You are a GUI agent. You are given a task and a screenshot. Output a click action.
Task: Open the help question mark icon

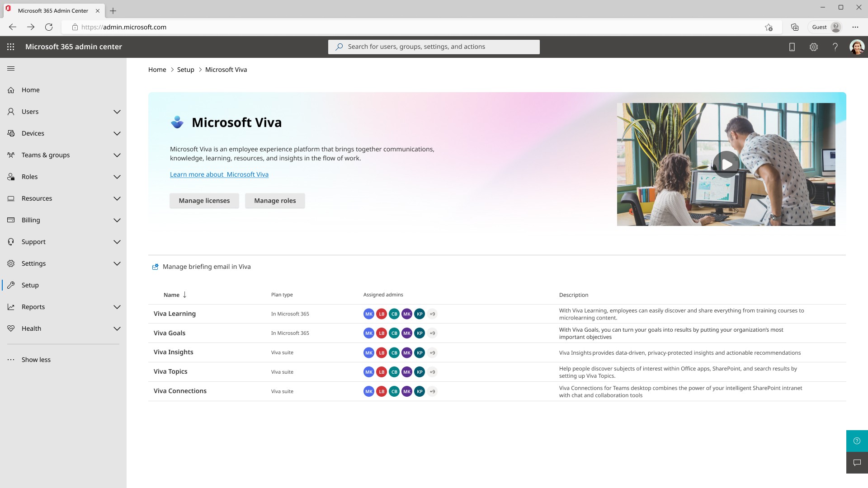click(x=835, y=47)
